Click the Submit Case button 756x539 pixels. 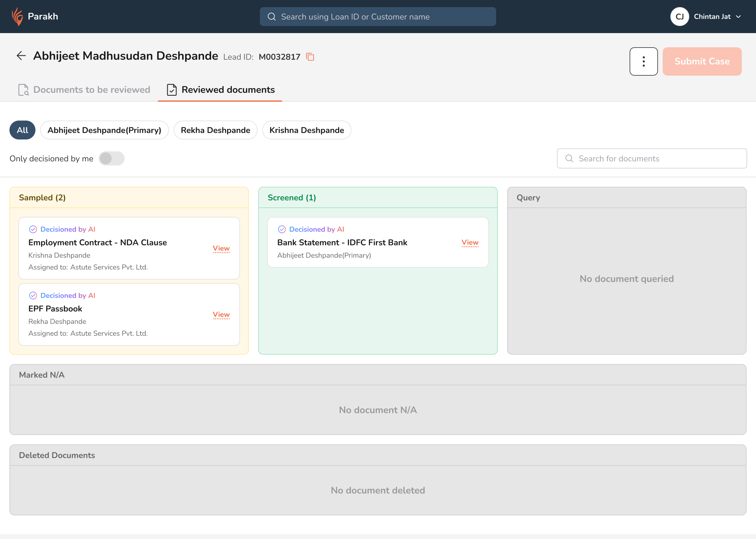pyautogui.click(x=702, y=61)
